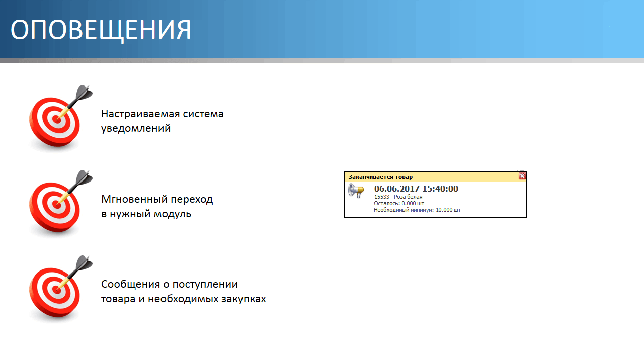Screen dimensions: 644x362
Task: Click the target icon beside "Настраиваемая система уведомлений"
Action: coord(60,118)
